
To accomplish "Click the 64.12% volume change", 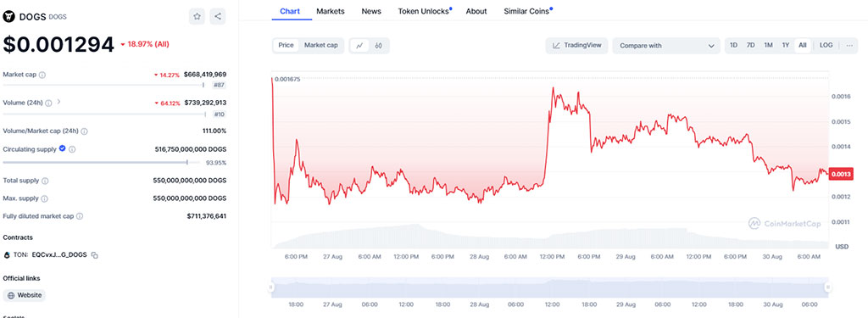I will (x=167, y=103).
